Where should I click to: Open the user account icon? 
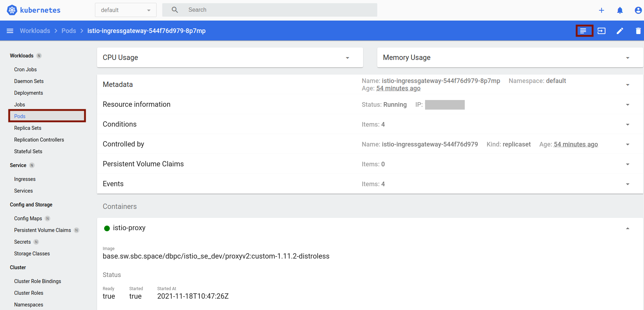pyautogui.click(x=638, y=10)
